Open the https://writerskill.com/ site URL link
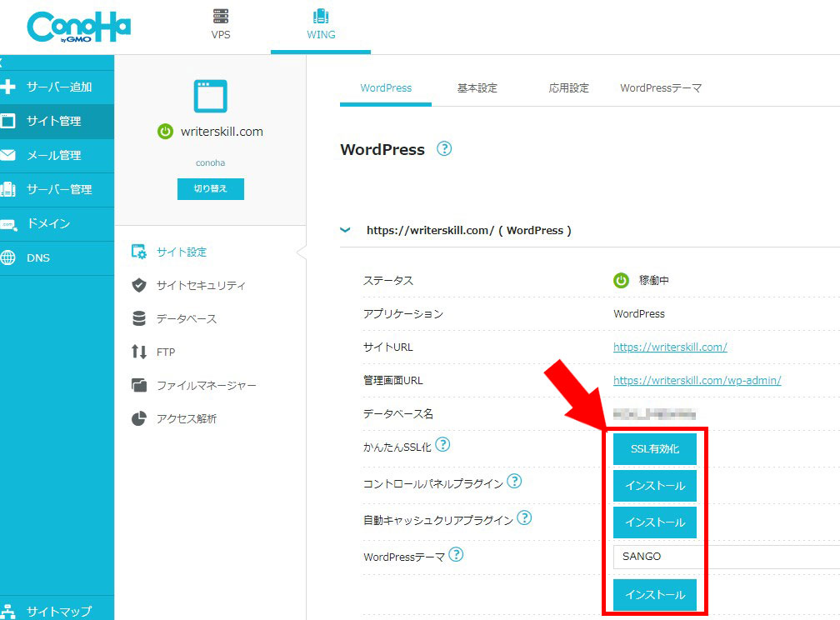This screenshot has height=620, width=840. [670, 347]
